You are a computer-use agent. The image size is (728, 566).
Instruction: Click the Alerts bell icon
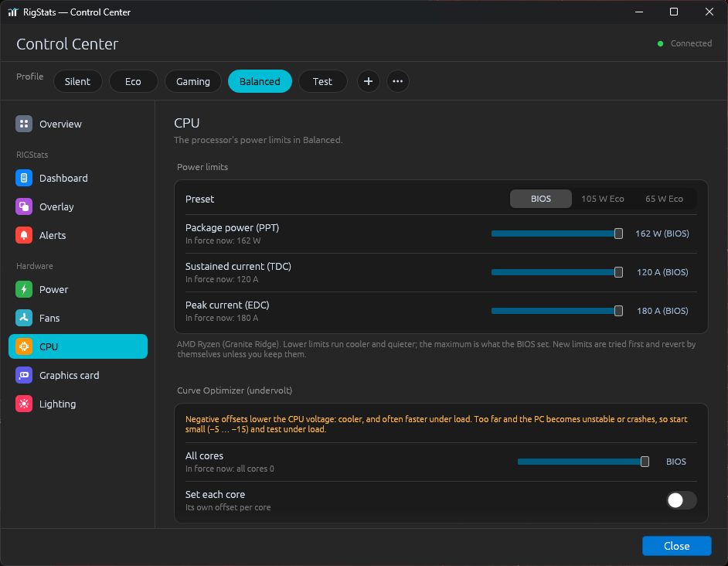[24, 235]
